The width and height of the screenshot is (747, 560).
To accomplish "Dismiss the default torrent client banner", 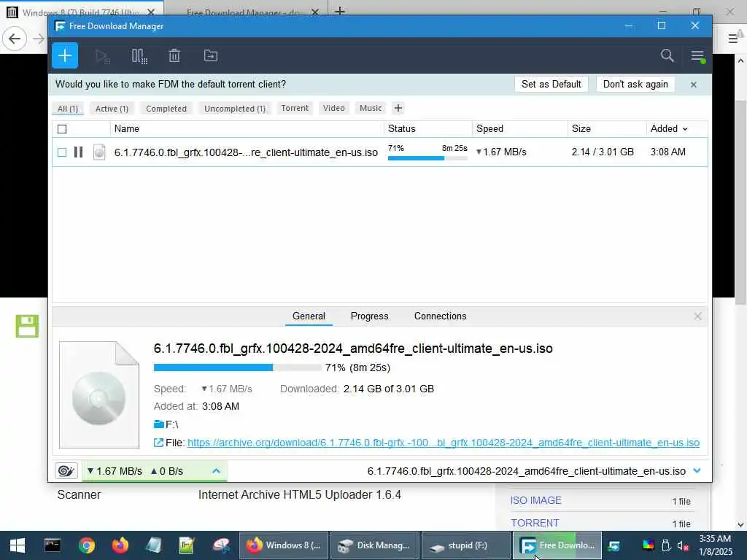I will [694, 85].
